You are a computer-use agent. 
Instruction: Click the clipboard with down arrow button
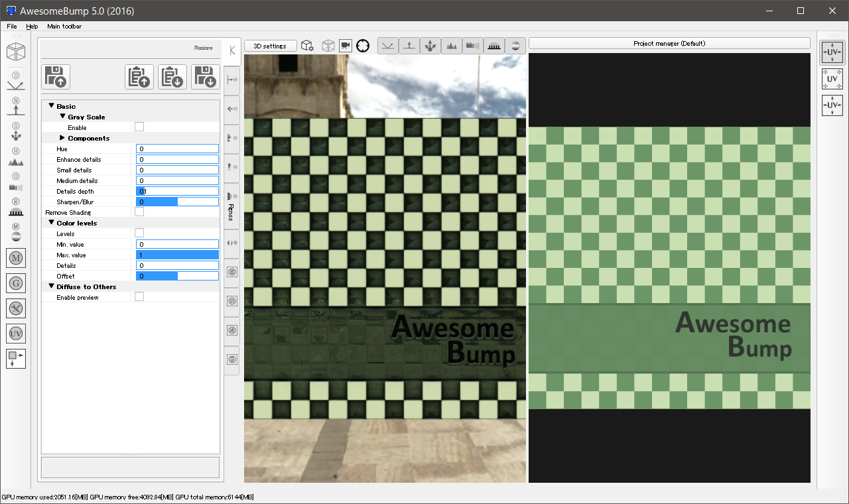pyautogui.click(x=172, y=77)
